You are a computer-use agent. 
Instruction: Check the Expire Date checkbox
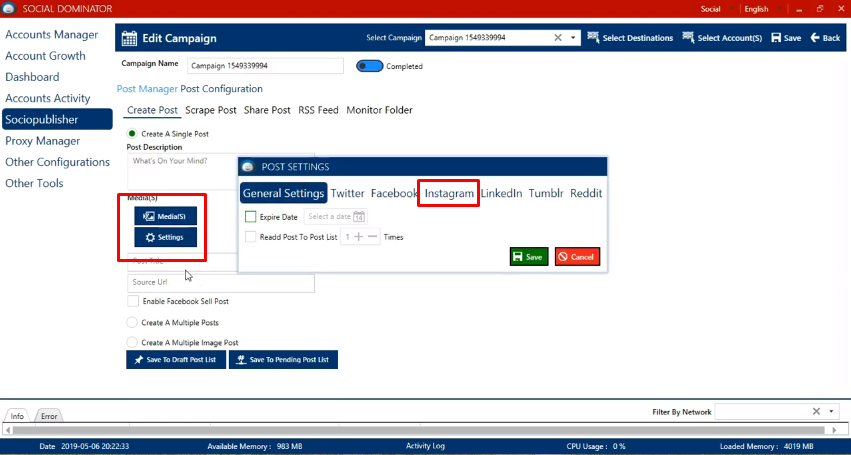tap(250, 217)
